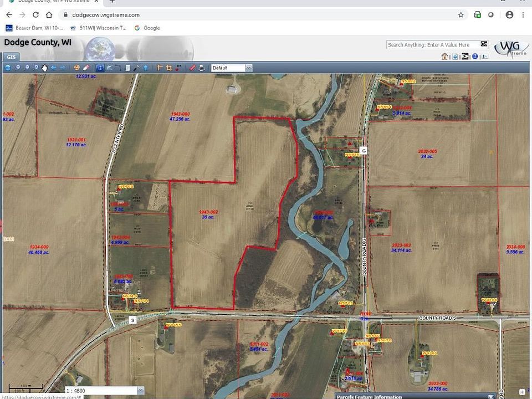This screenshot has height=399, width=532.
Task: Click the browser address bar
Action: (x=249, y=15)
